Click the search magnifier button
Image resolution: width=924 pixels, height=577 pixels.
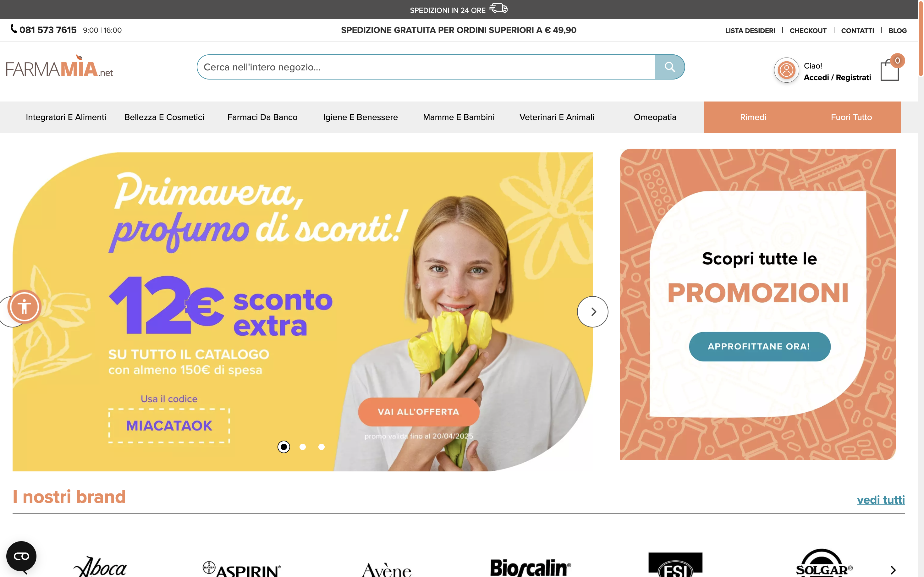[669, 67]
